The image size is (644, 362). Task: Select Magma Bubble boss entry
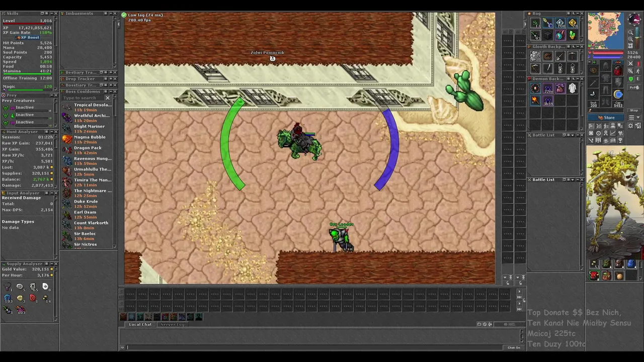click(87, 139)
